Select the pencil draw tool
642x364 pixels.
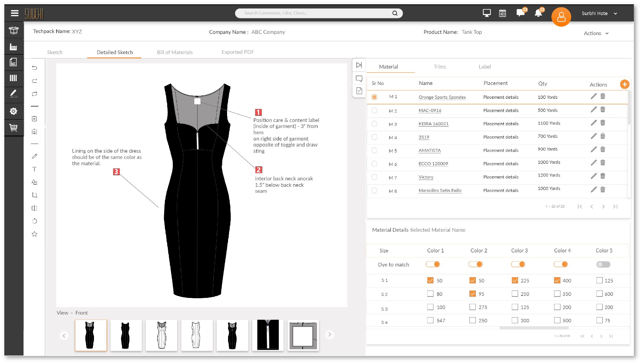tap(34, 156)
